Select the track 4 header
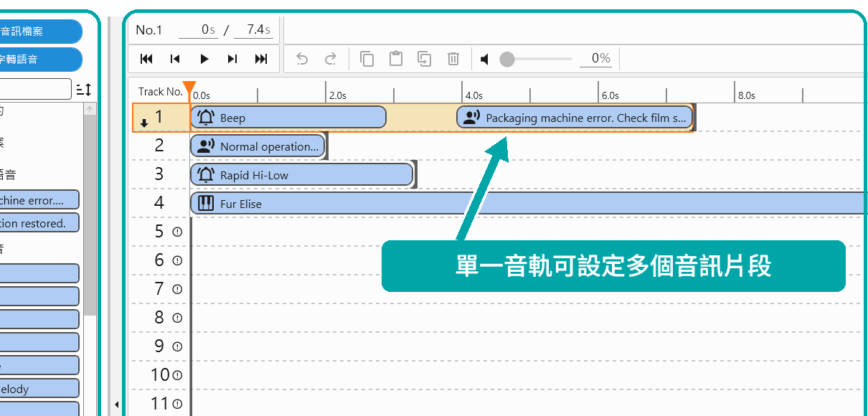868x416 pixels. tap(159, 203)
